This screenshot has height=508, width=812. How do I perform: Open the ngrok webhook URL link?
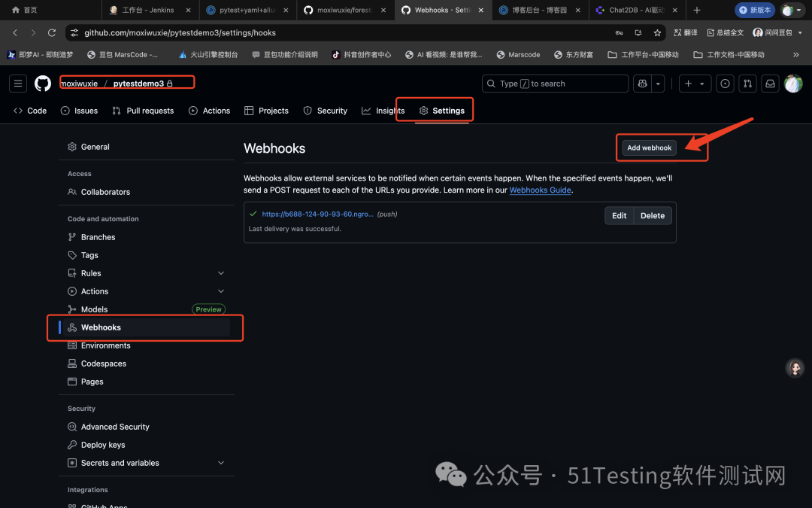point(317,214)
